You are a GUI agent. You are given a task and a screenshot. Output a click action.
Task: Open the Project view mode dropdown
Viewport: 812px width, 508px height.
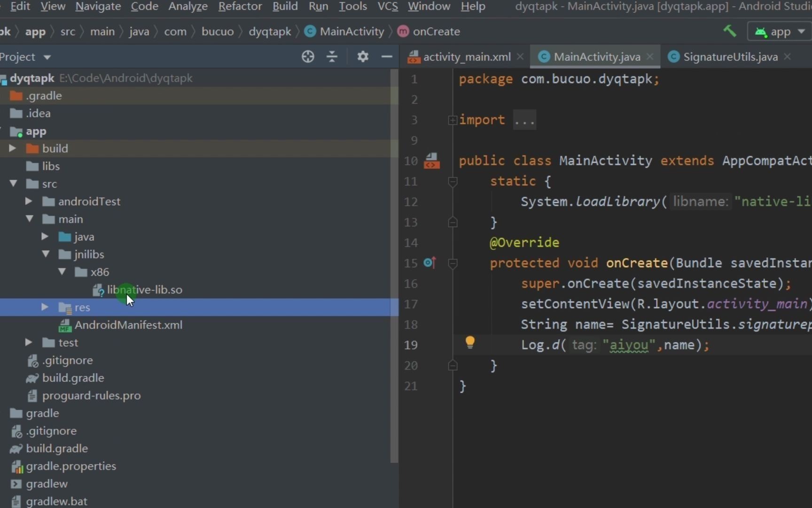[47, 57]
